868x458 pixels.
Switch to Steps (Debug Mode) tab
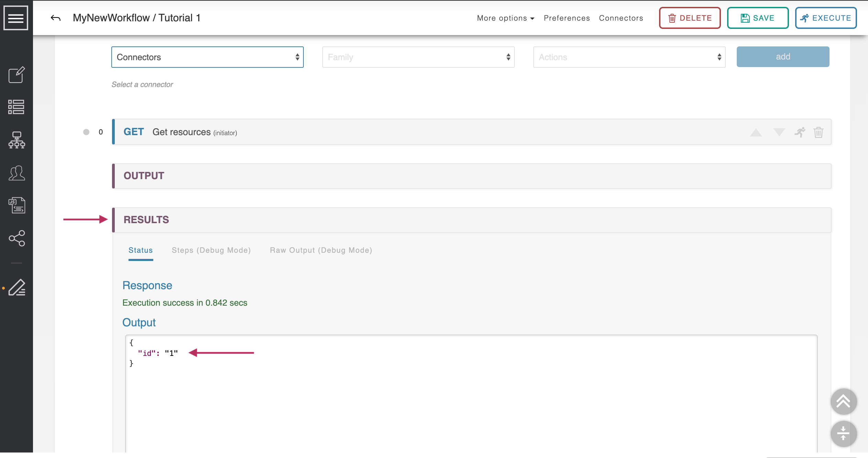click(211, 250)
